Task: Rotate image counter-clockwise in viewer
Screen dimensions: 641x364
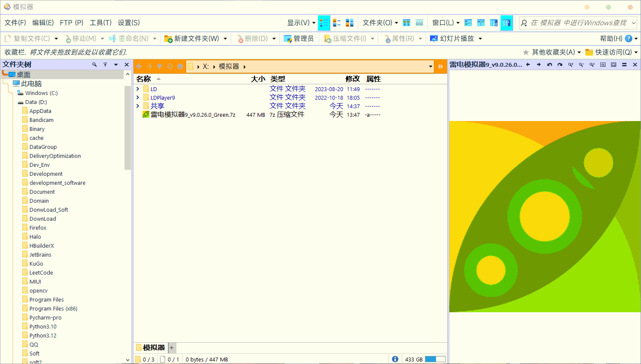Action: (x=549, y=65)
